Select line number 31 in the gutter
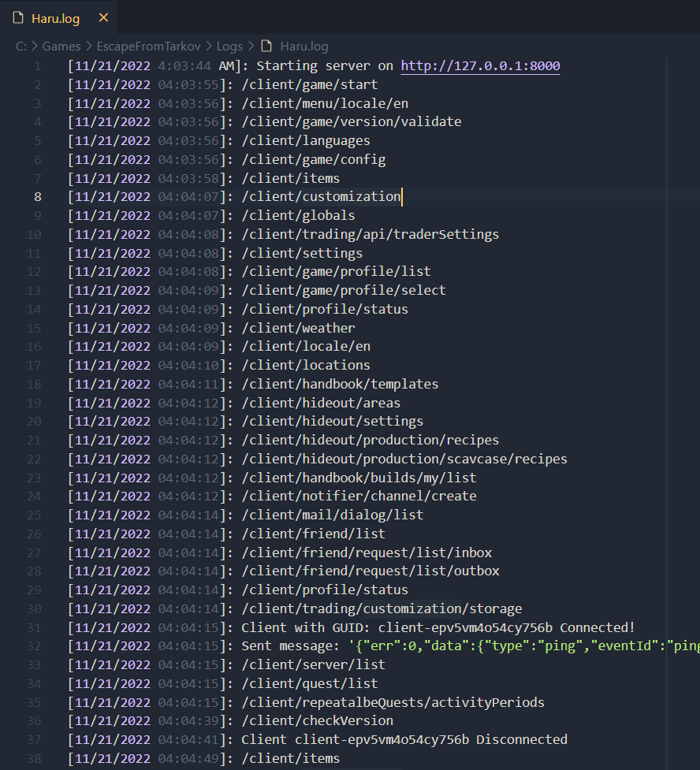Screen dimensions: 700x770 [35, 627]
